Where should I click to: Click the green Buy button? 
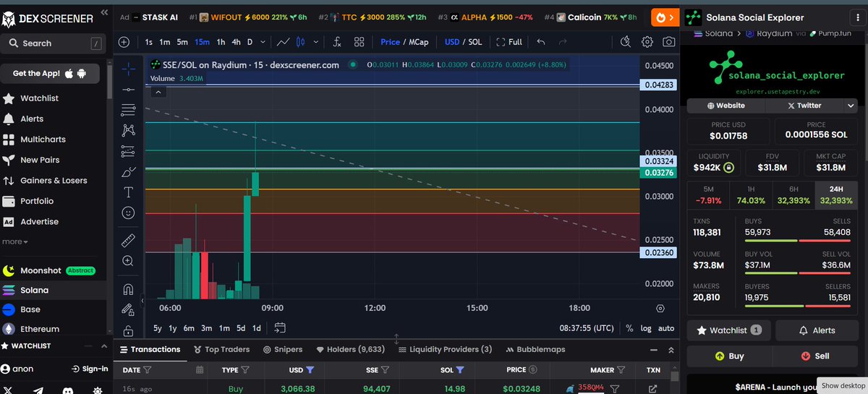(729, 356)
